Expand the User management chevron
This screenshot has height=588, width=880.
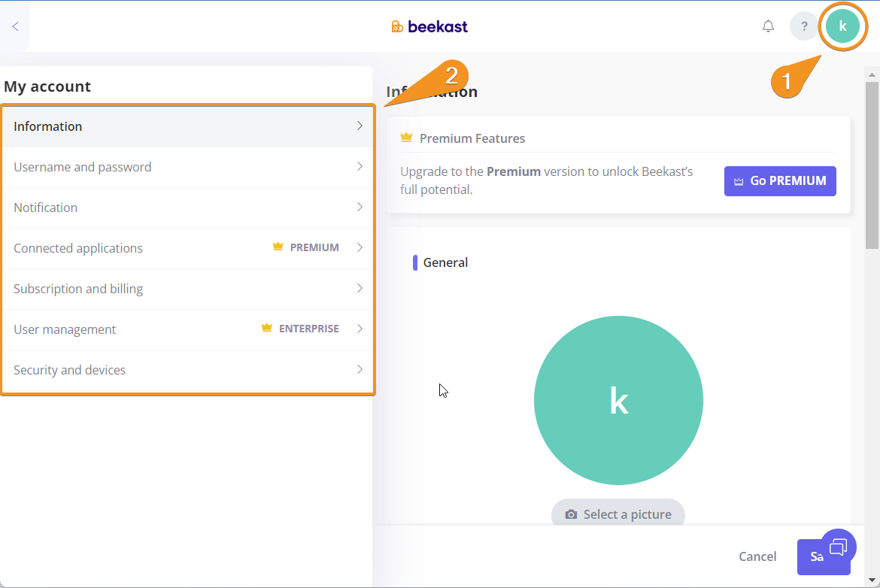360,329
